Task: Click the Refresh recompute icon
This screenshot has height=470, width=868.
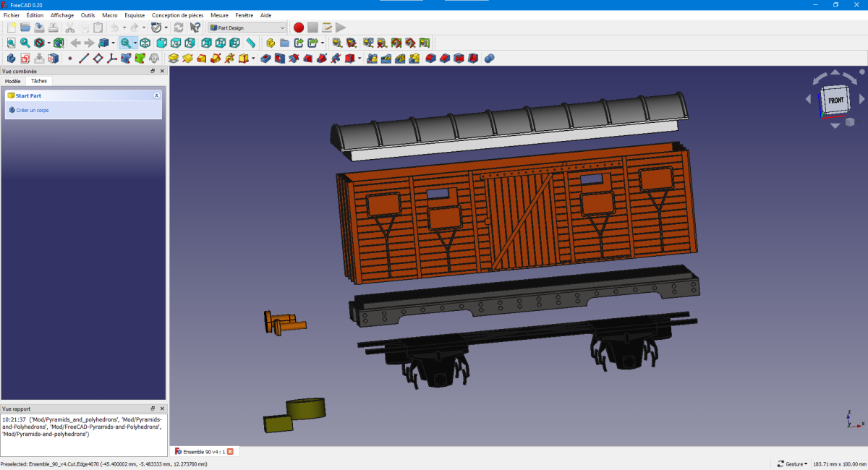Action: 178,27
